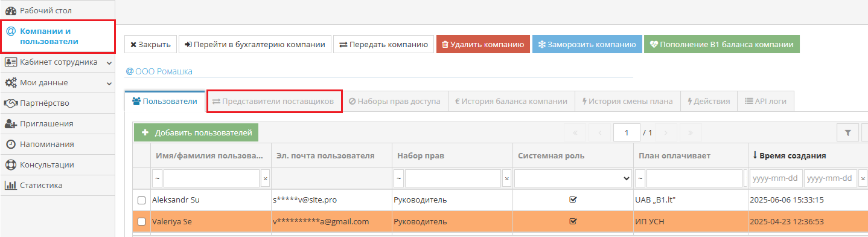Tick the row checkbox for Aleksandr Su

[x=142, y=200]
